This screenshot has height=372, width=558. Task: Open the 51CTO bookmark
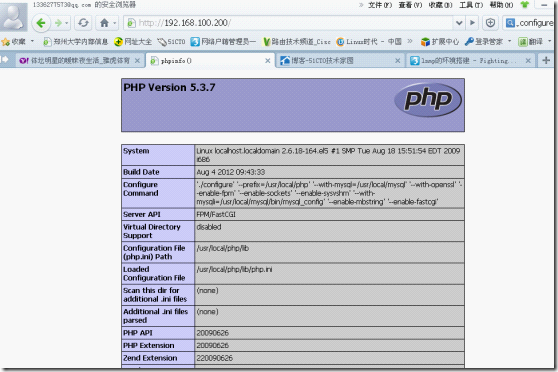coord(172,42)
